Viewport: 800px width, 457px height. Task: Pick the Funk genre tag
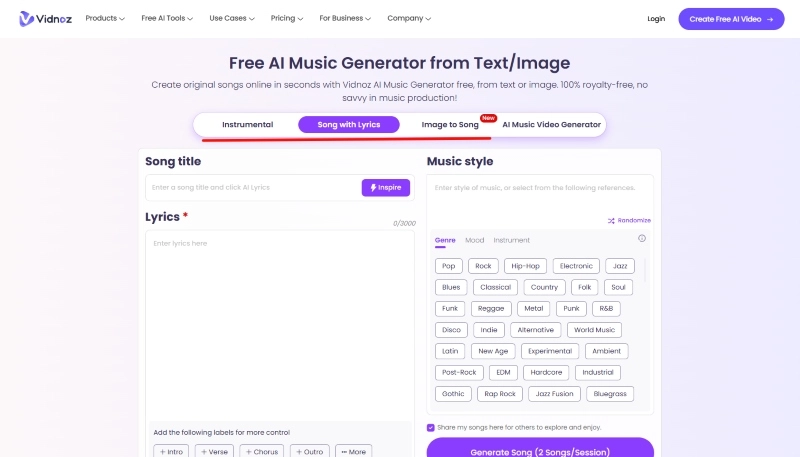(x=450, y=309)
